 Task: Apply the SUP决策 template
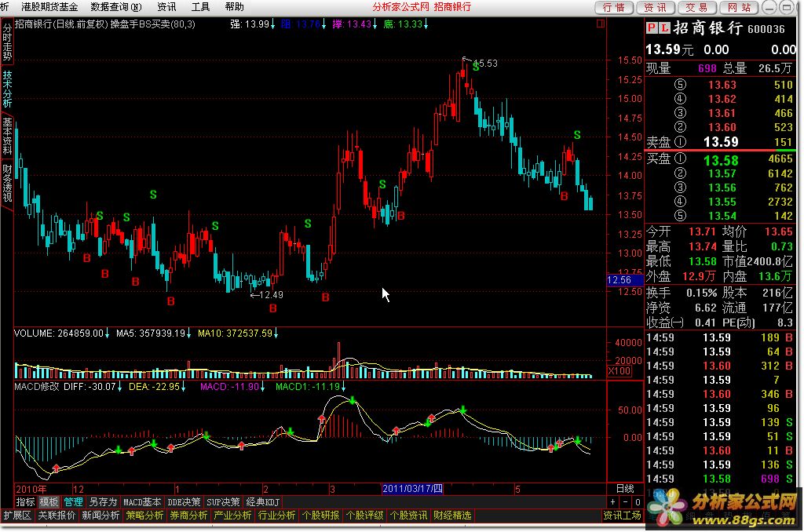coord(223,502)
